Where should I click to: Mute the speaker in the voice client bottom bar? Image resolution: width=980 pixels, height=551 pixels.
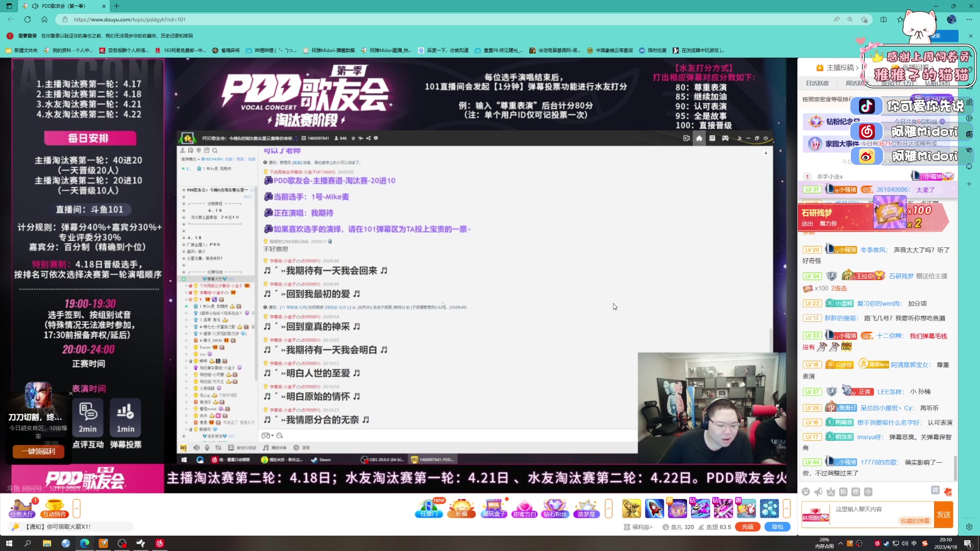[197, 447]
